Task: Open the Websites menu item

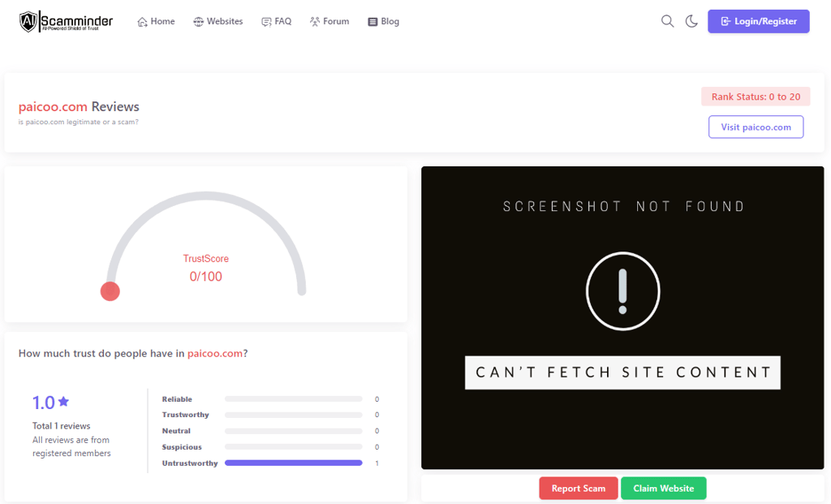Action: pyautogui.click(x=217, y=21)
